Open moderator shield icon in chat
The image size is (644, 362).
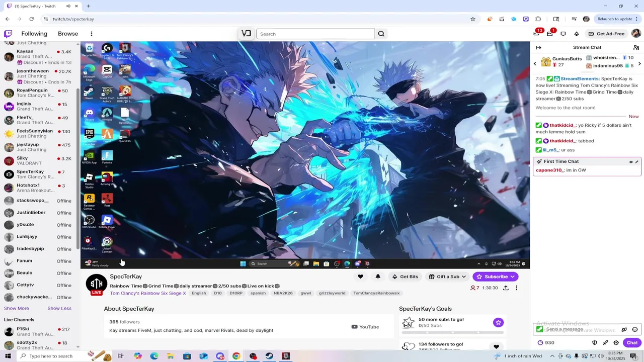coord(595,343)
